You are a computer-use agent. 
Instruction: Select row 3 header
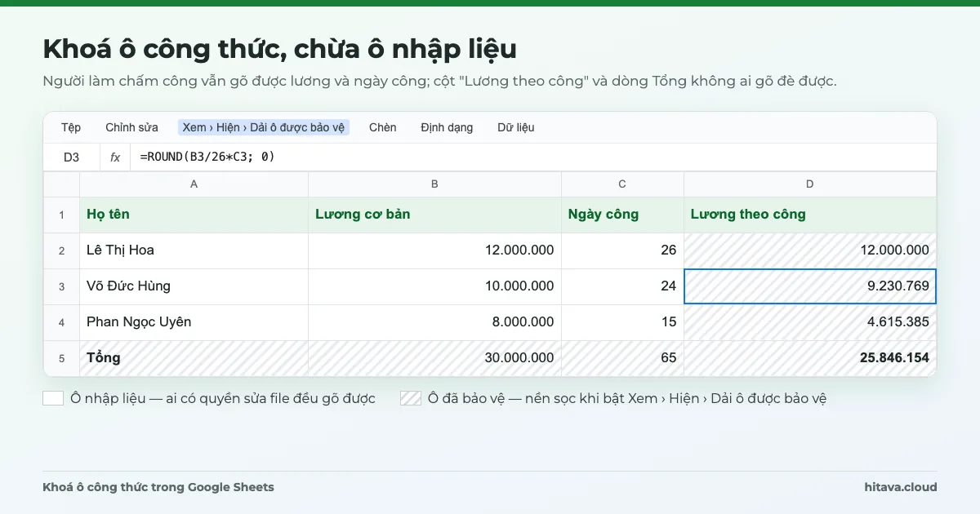(x=61, y=286)
